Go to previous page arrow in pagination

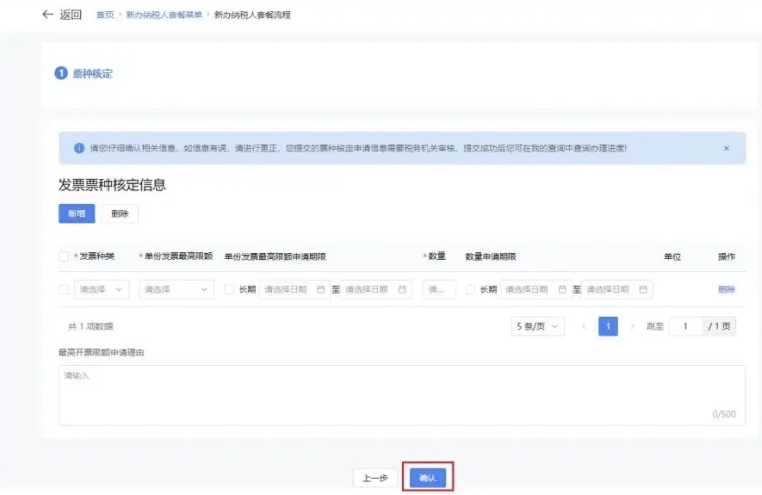click(x=584, y=327)
